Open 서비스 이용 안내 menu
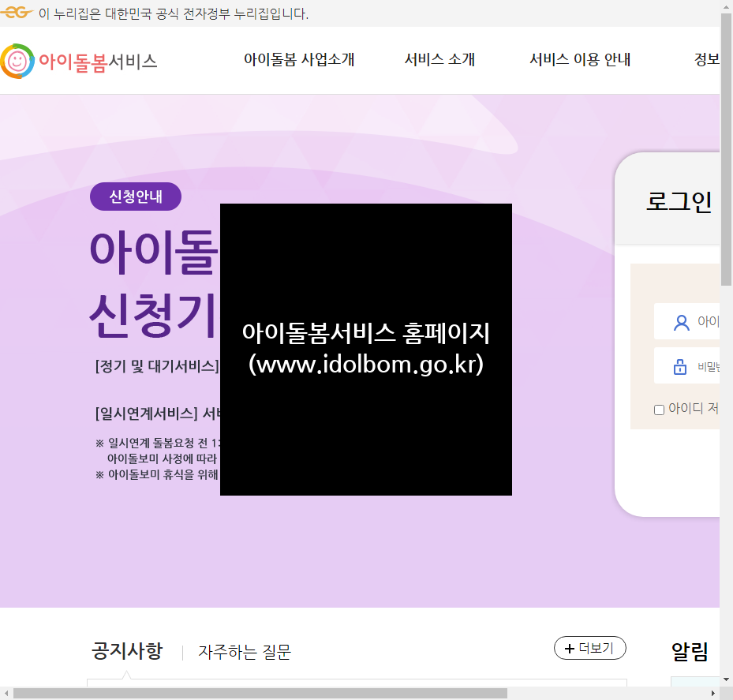Screen dimensions: 733x700 (x=580, y=59)
